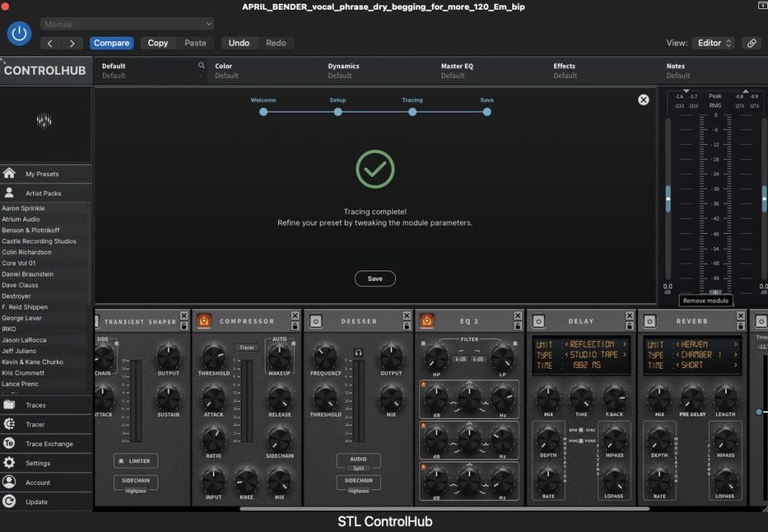Open Trace Exchange from the sidebar
The height and width of the screenshot is (532, 768).
[x=49, y=444]
